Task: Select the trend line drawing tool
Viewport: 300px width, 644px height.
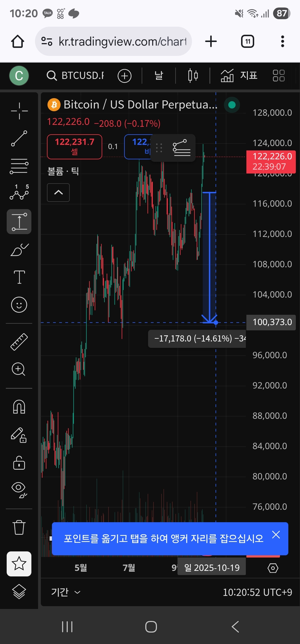Action: tap(19, 138)
